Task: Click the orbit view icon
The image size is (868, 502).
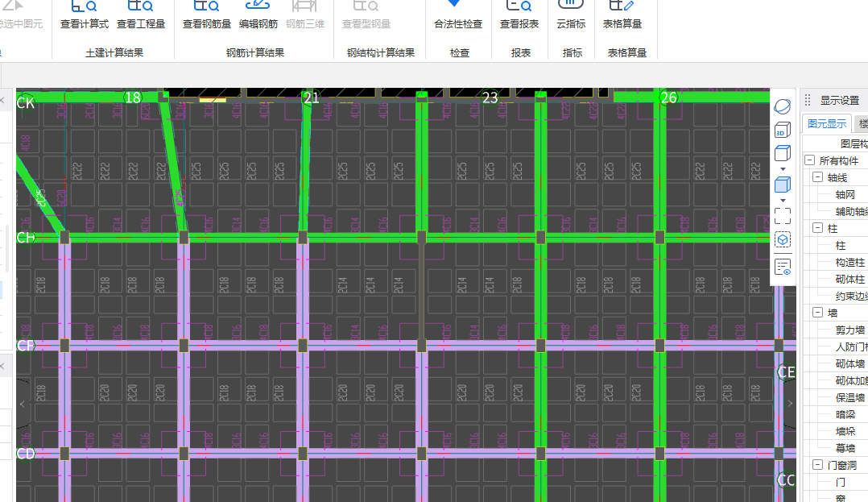Action: [x=782, y=106]
